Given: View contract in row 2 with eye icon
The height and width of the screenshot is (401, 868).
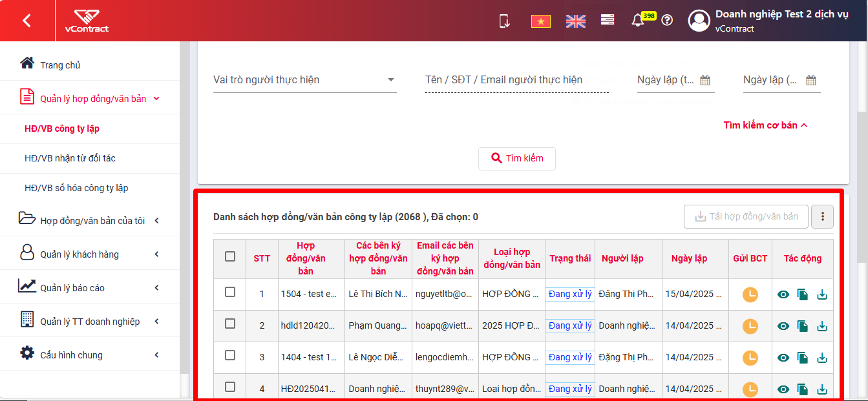Looking at the screenshot, I should pyautogui.click(x=783, y=326).
